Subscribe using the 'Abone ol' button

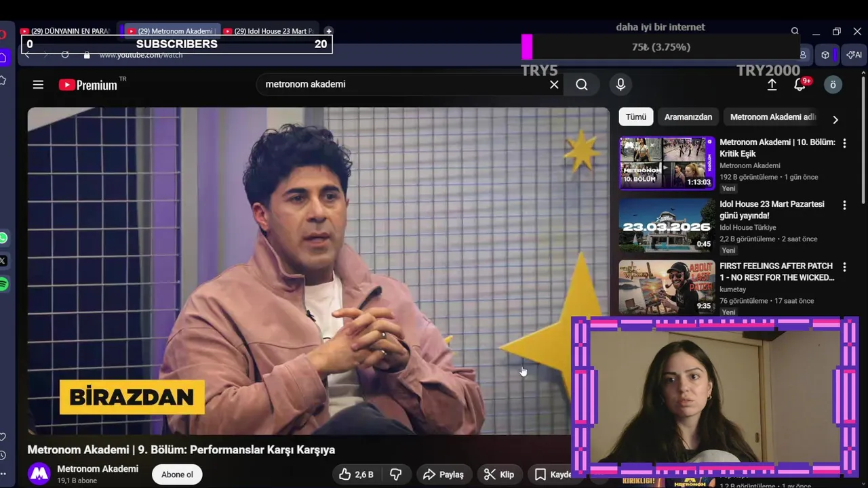coord(177,474)
